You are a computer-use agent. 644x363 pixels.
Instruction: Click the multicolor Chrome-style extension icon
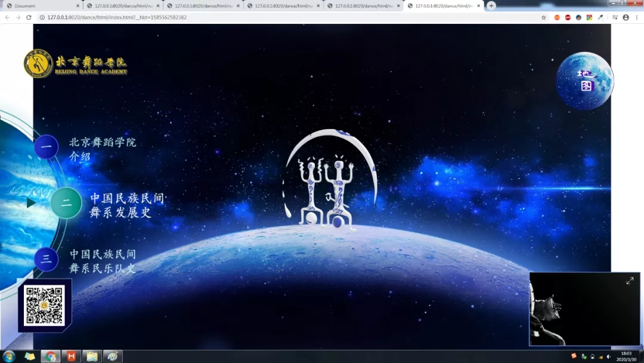(x=589, y=17)
